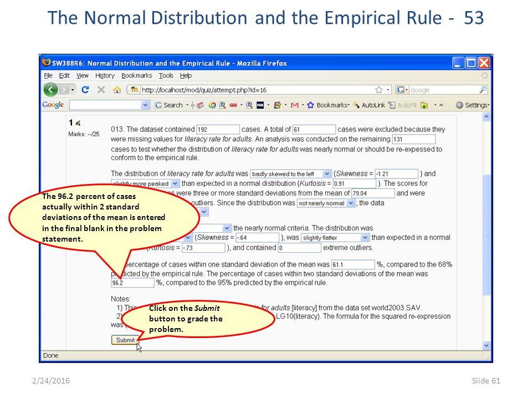This screenshot has height=399, width=532.
Task: Go to the Home page icon
Action: pos(117,90)
